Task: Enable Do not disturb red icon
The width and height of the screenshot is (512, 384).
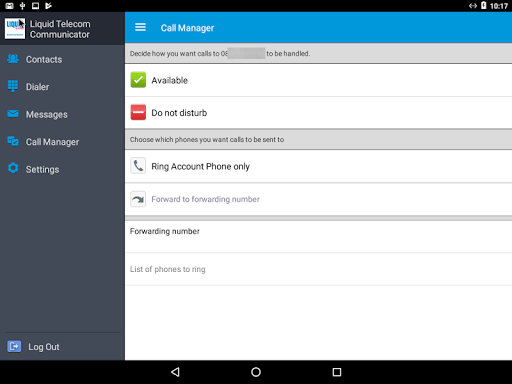Action: (x=138, y=112)
